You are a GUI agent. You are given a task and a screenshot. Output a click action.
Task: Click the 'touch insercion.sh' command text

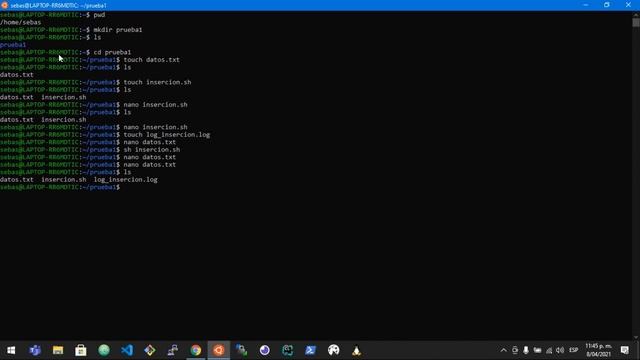click(x=157, y=82)
